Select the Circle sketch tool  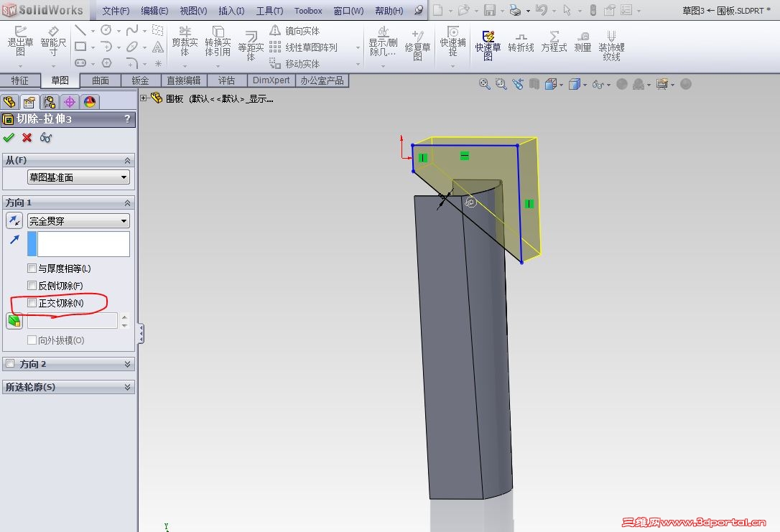tap(106, 30)
